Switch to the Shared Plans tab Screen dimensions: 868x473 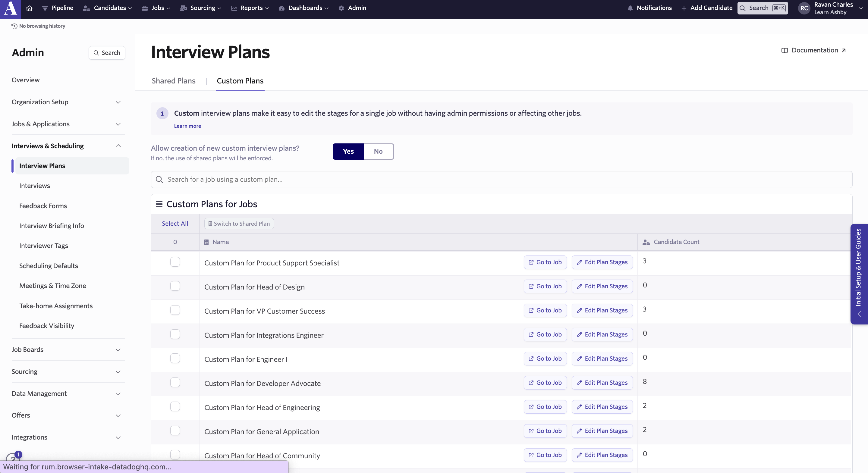point(173,81)
